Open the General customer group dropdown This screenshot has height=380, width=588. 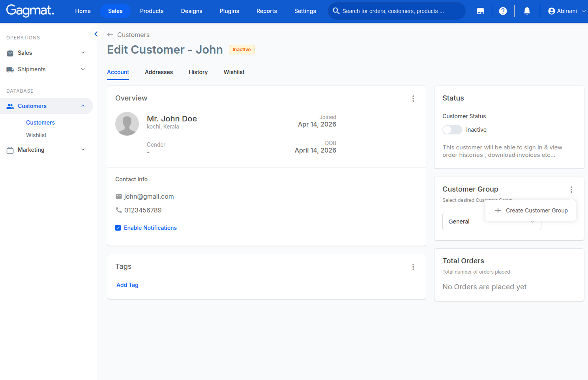(492, 222)
